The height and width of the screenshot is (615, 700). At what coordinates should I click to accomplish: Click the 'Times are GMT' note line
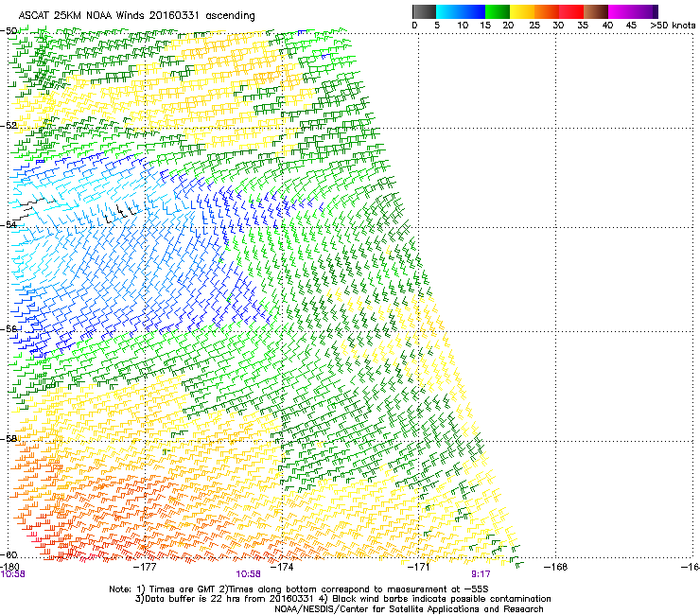point(299,589)
